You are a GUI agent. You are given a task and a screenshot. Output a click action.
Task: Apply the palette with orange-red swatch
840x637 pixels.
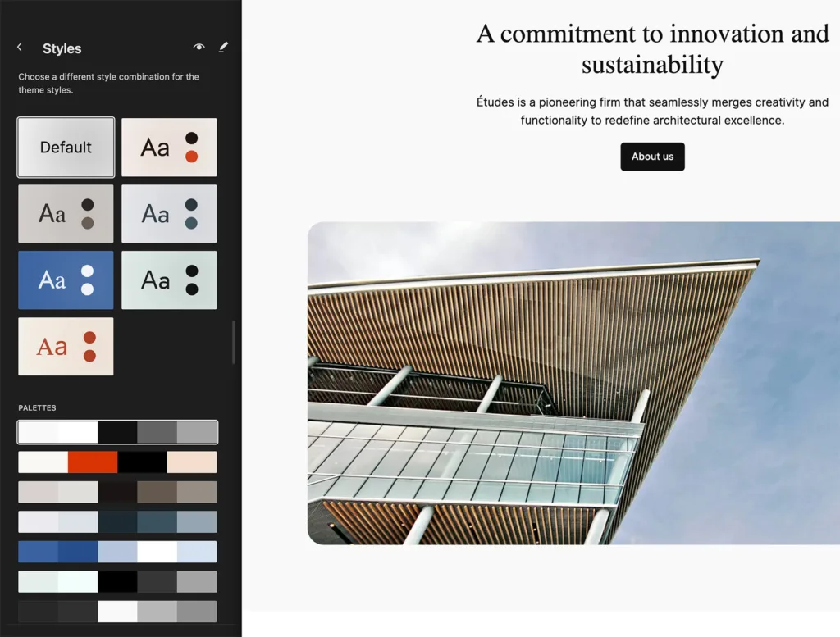[x=117, y=462]
